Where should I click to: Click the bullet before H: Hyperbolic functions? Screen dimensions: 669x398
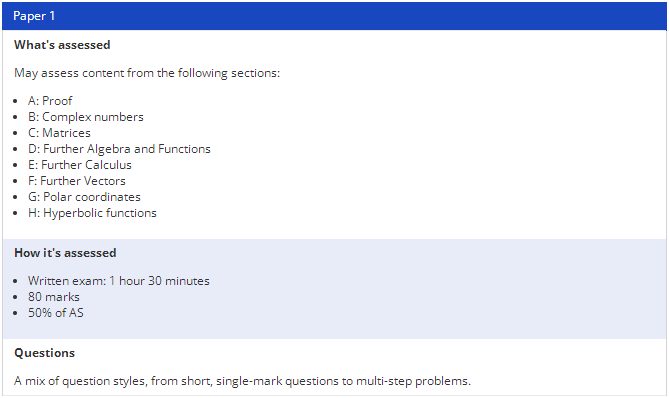click(16, 213)
